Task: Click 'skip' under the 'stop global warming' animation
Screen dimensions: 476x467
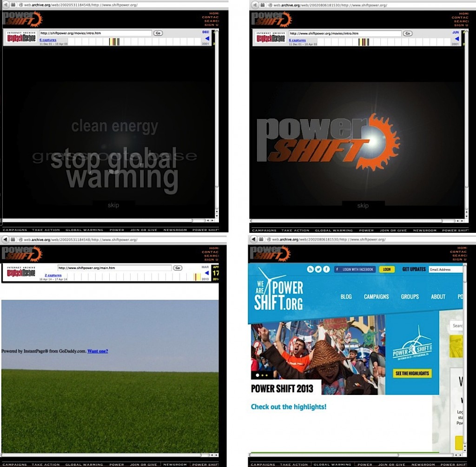Action: (113, 205)
